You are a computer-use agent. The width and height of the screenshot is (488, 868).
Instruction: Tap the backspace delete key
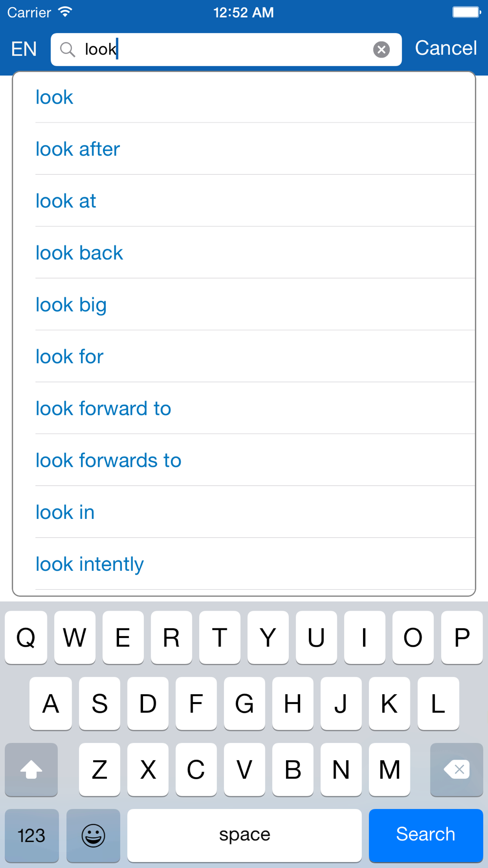click(x=456, y=769)
